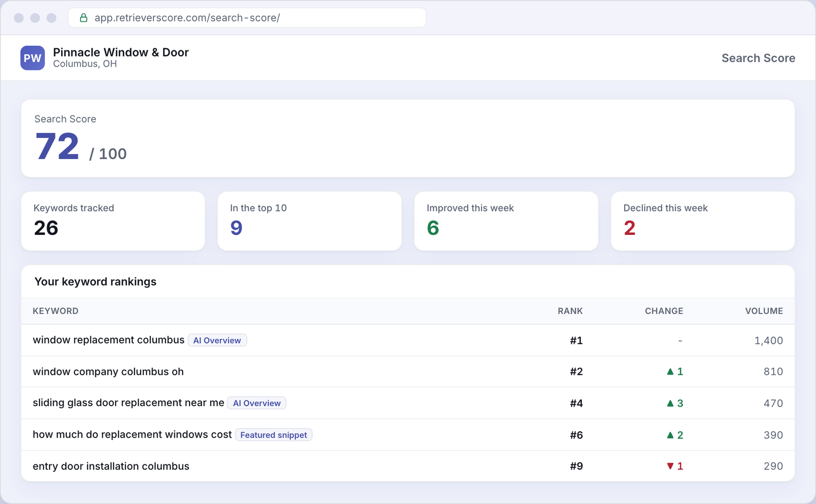Click the PW company logo icon

33,58
